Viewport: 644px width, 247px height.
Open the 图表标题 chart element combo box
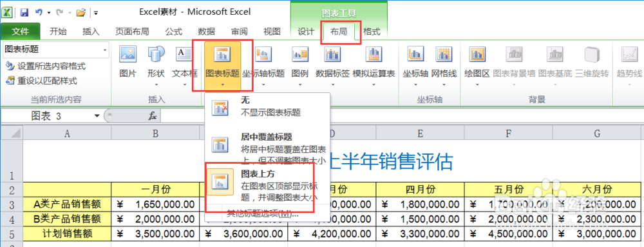(x=55, y=50)
